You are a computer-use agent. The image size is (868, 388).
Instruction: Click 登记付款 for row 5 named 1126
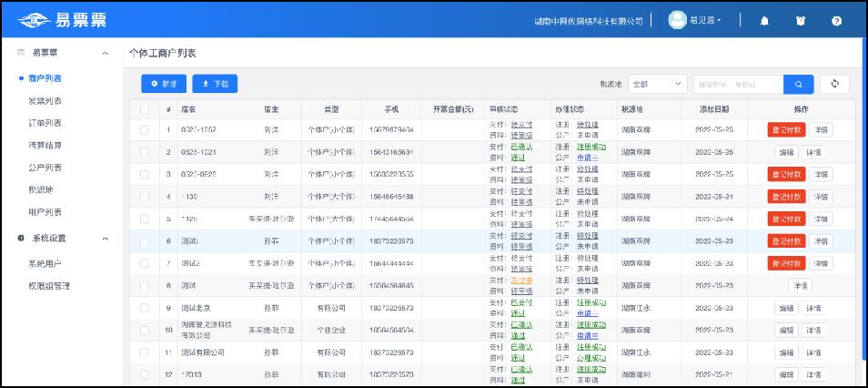tap(787, 219)
